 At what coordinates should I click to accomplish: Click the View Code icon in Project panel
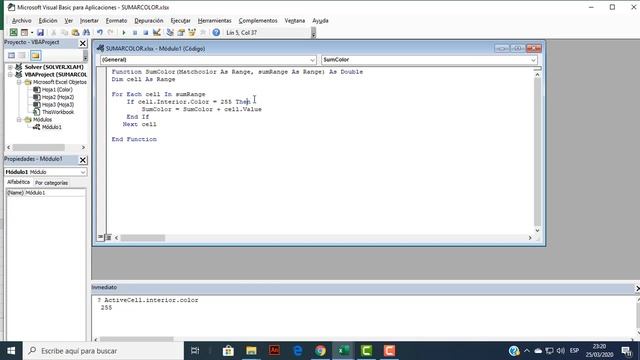[11, 56]
